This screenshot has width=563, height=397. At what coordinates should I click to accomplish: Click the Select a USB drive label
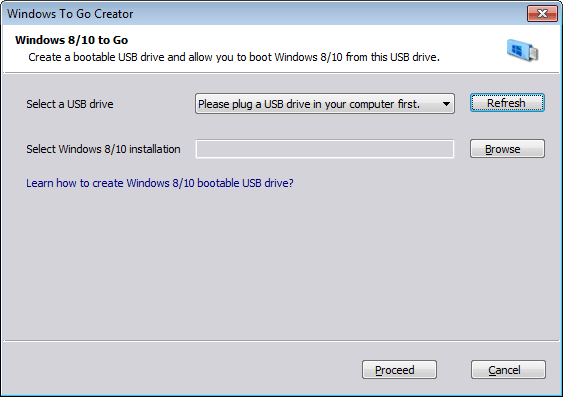(x=70, y=104)
